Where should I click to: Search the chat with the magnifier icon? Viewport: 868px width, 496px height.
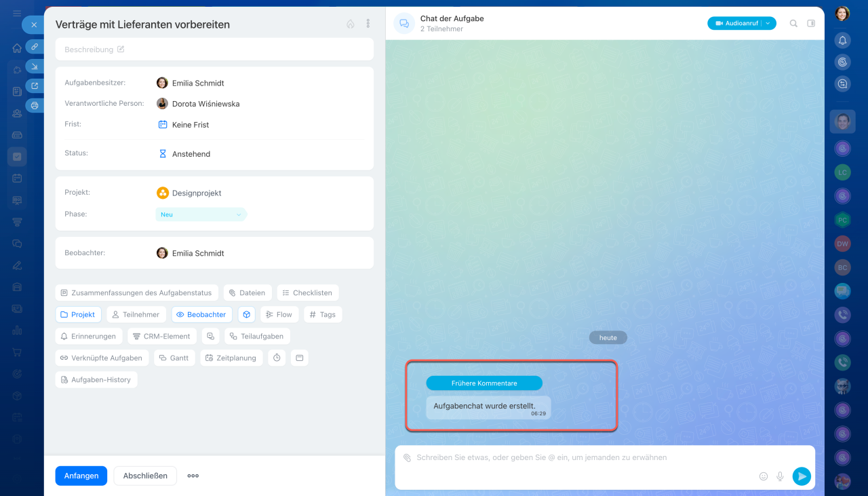click(x=793, y=23)
